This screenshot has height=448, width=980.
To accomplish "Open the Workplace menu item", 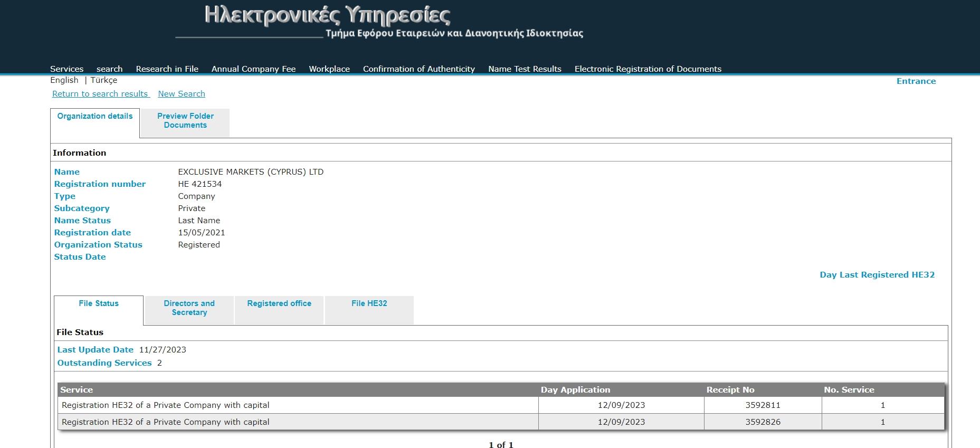I will click(x=329, y=69).
